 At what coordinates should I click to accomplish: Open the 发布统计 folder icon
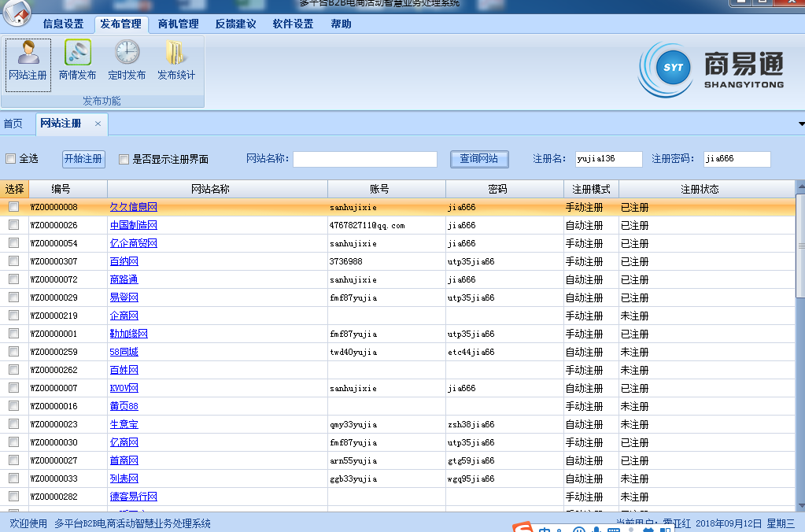(x=176, y=61)
